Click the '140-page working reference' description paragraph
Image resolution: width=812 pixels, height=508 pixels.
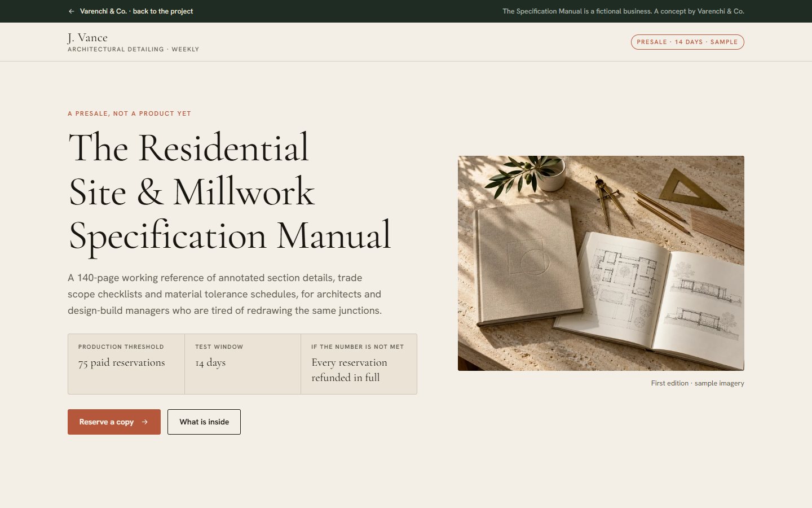point(225,294)
